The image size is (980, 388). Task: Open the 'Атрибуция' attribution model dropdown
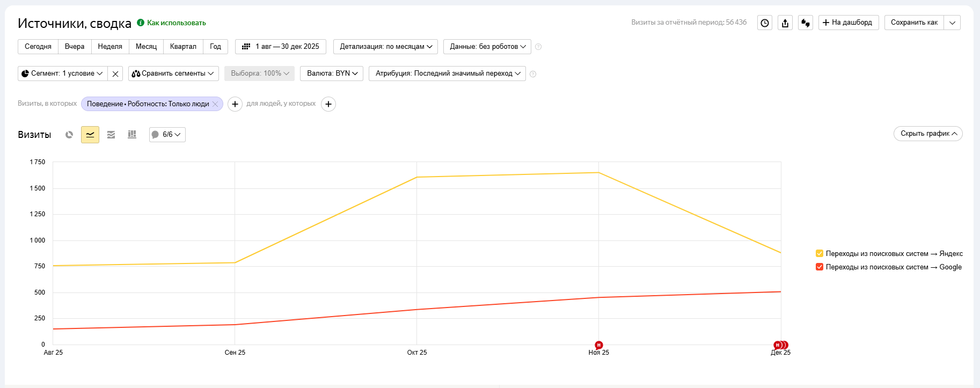pos(447,74)
